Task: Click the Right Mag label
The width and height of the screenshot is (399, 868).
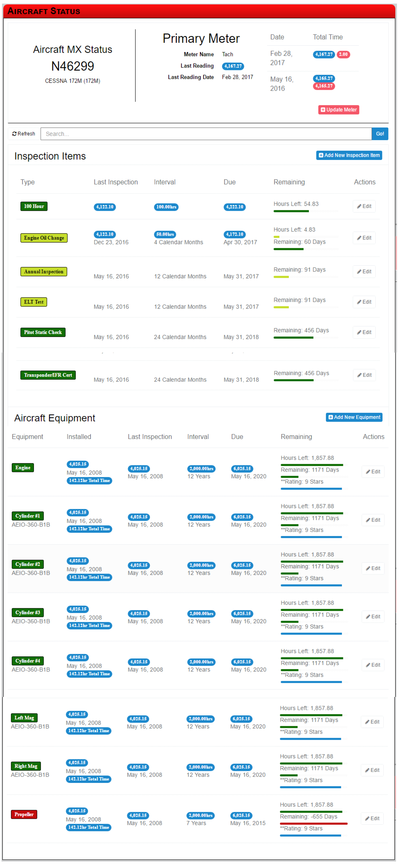Action: tap(26, 766)
